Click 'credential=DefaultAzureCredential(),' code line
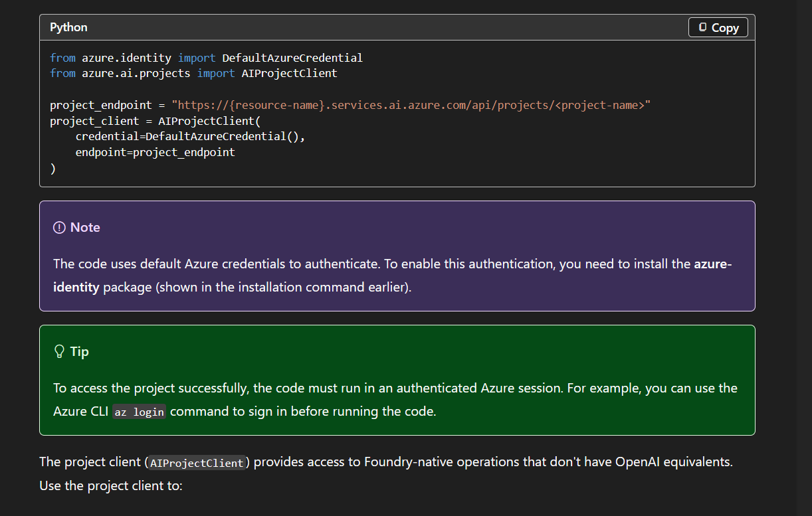The image size is (812, 516). pyautogui.click(x=190, y=136)
